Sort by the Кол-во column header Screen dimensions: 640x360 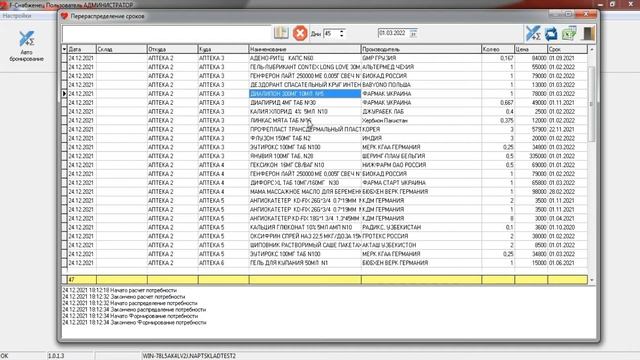[498, 49]
